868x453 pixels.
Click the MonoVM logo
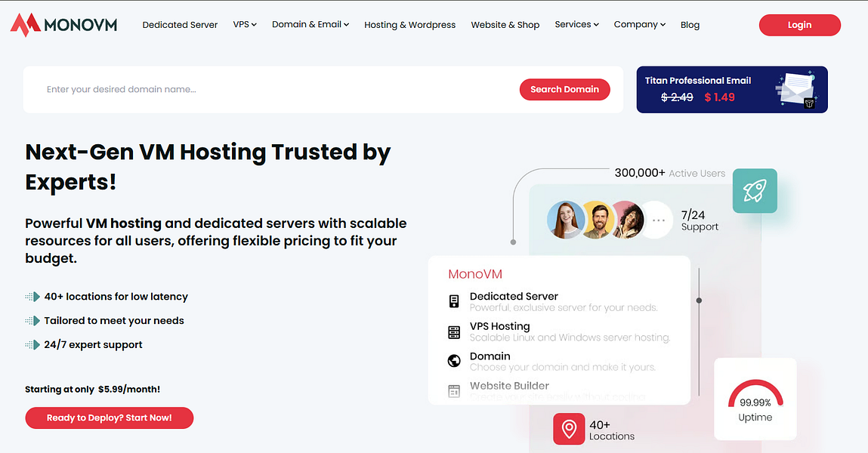click(x=63, y=25)
